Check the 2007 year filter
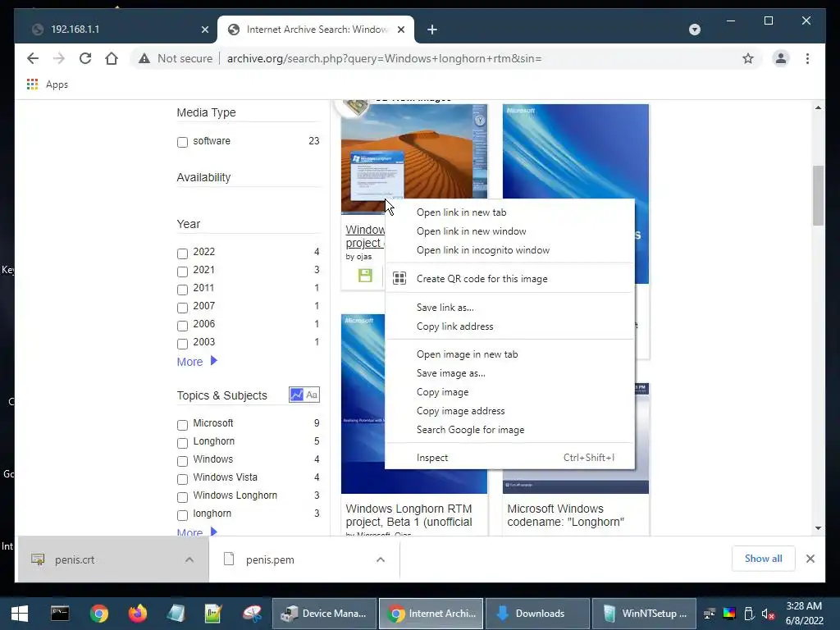This screenshot has height=630, width=840. pyautogui.click(x=182, y=308)
